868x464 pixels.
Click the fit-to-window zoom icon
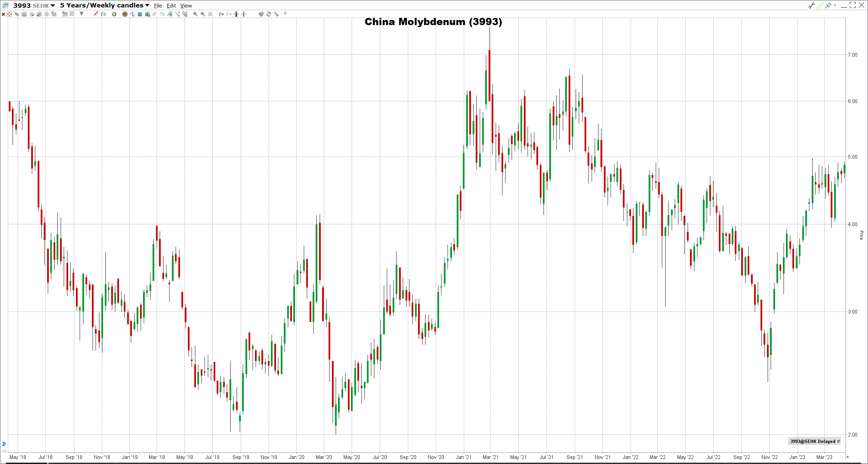pos(210,14)
